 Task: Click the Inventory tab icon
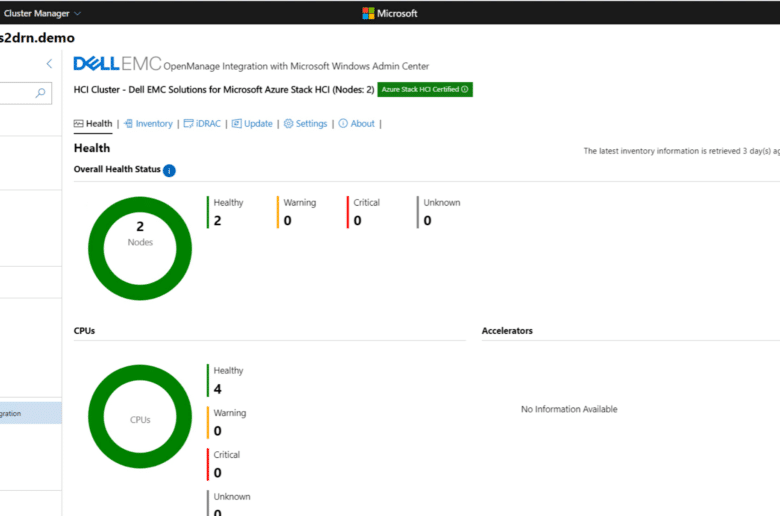(x=128, y=124)
